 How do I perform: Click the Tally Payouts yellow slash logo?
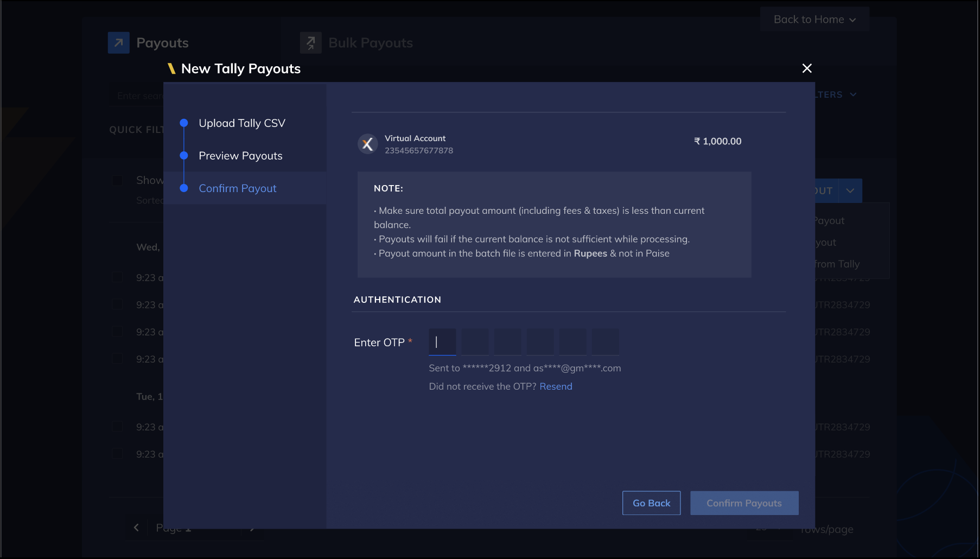click(x=171, y=68)
